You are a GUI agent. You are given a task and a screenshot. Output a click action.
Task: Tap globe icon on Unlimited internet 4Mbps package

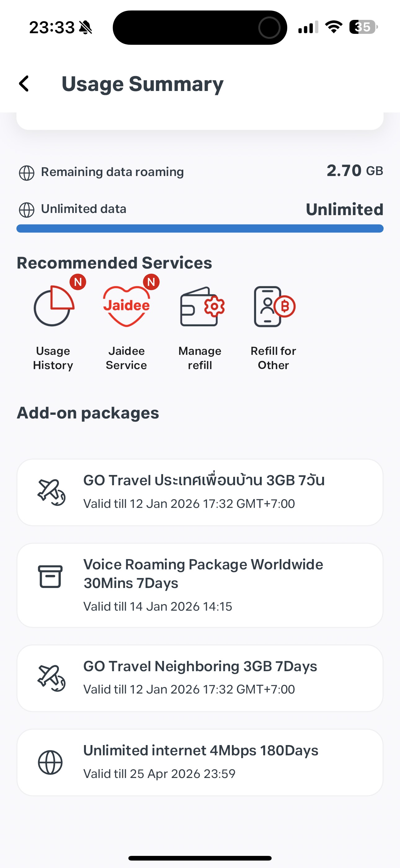click(50, 762)
